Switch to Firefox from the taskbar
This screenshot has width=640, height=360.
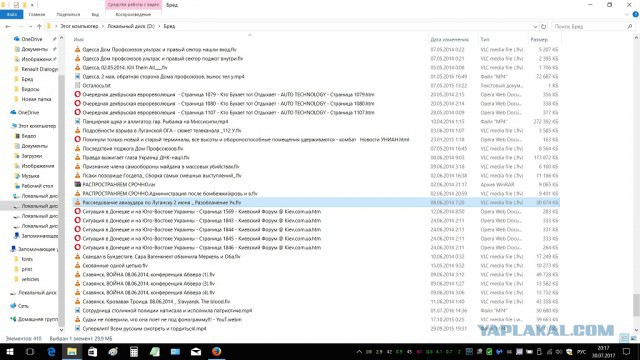(x=216, y=351)
